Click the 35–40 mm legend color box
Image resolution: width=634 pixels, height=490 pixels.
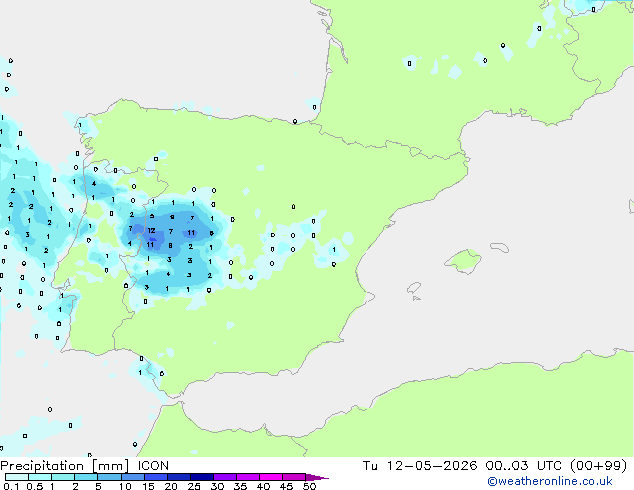tap(248, 477)
